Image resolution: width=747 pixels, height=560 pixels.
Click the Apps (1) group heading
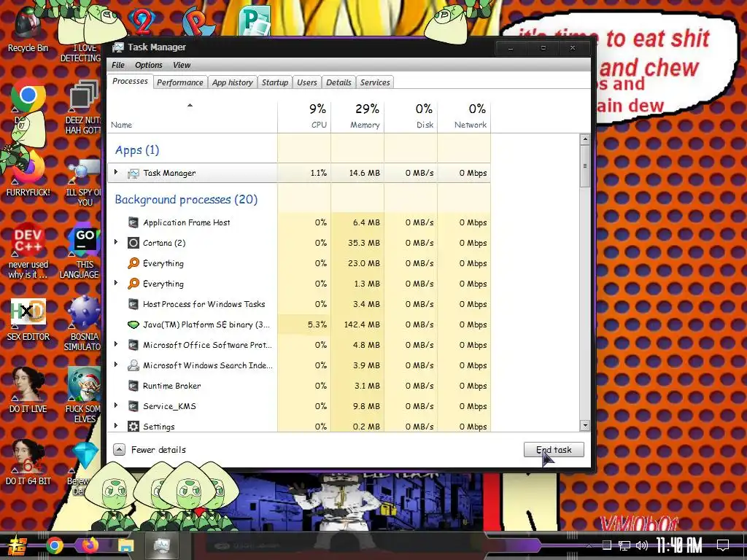pyautogui.click(x=137, y=150)
